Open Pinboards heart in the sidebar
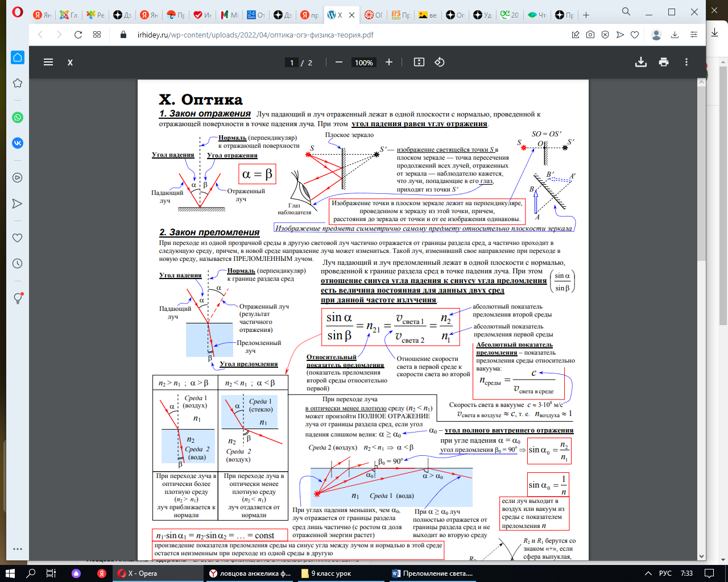This screenshot has height=582, width=728. pos(18,238)
